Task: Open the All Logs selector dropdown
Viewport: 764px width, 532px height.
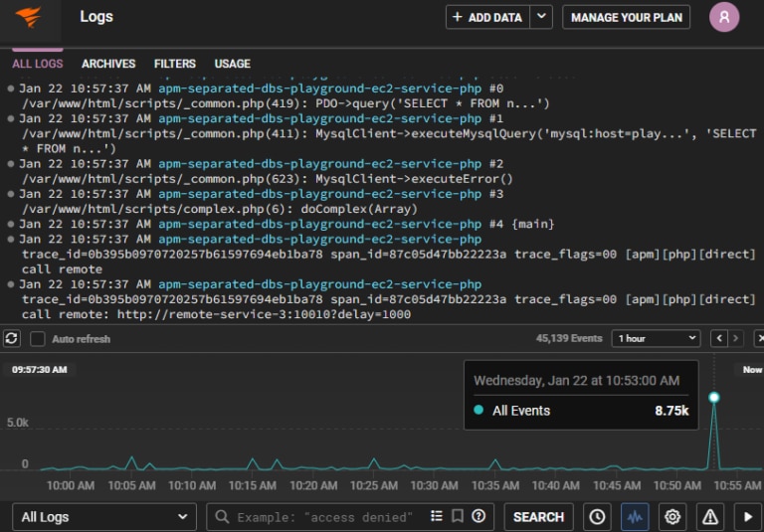Action: tap(103, 517)
